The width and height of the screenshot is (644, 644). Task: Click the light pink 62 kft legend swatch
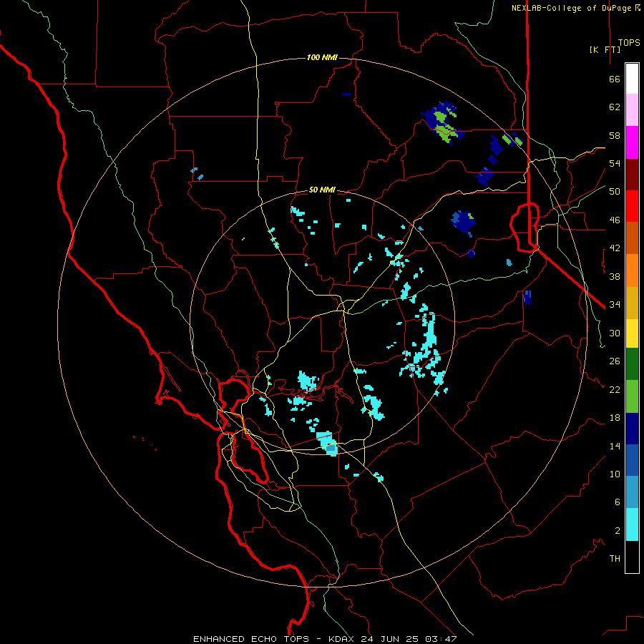pyautogui.click(x=632, y=109)
